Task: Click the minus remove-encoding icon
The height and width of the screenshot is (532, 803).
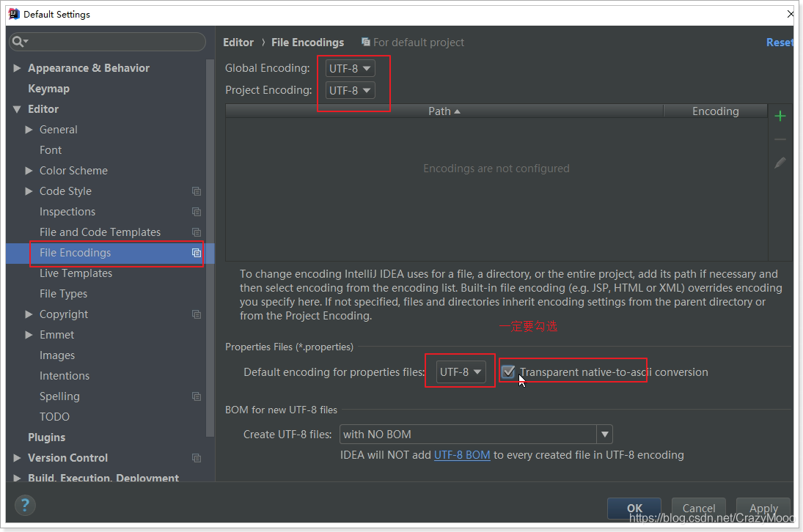Action: pos(780,139)
